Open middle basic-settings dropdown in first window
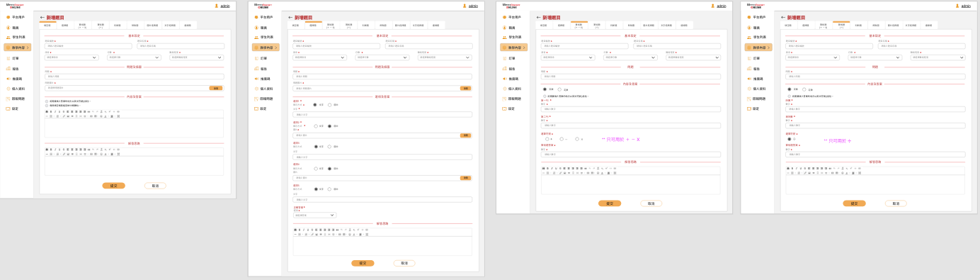980x280 pixels. 134,57
